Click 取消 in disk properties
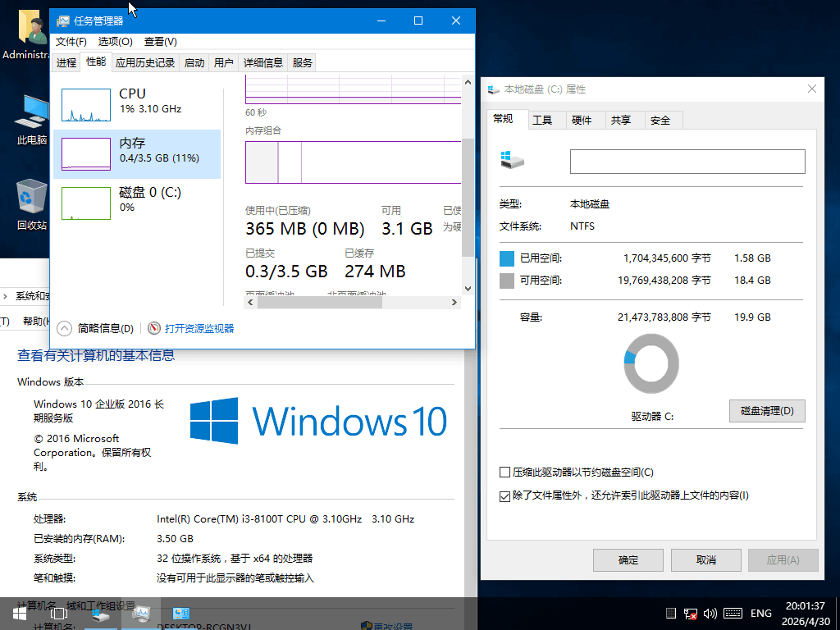 706,559
